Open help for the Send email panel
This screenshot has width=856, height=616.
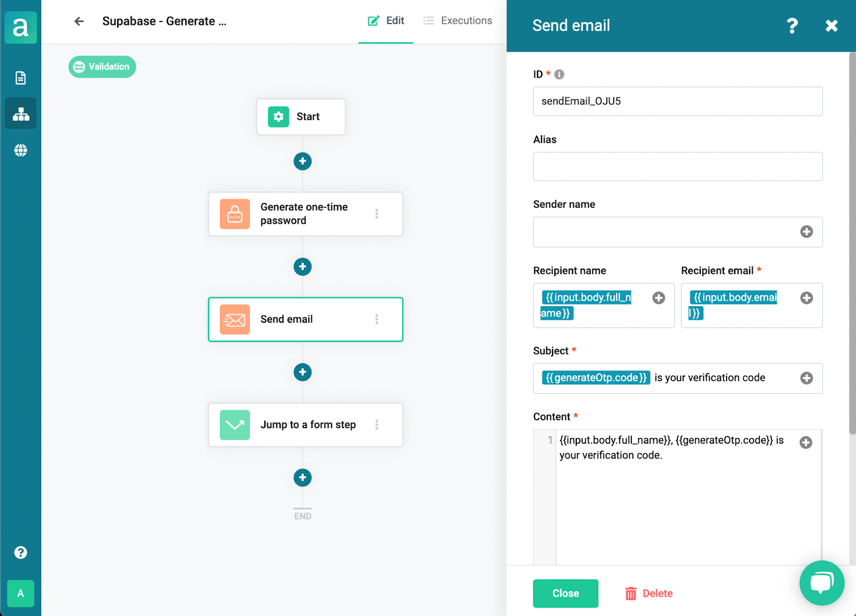pos(792,26)
